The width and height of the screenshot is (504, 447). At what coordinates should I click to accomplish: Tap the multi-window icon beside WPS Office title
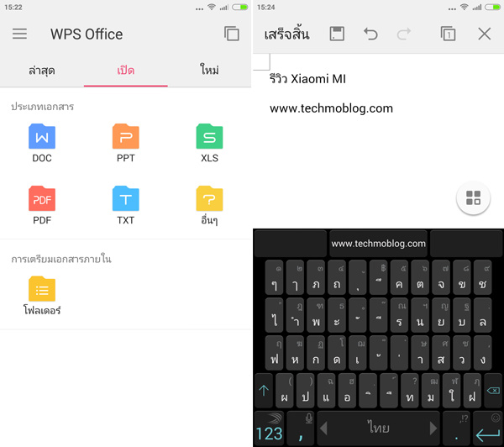click(232, 34)
